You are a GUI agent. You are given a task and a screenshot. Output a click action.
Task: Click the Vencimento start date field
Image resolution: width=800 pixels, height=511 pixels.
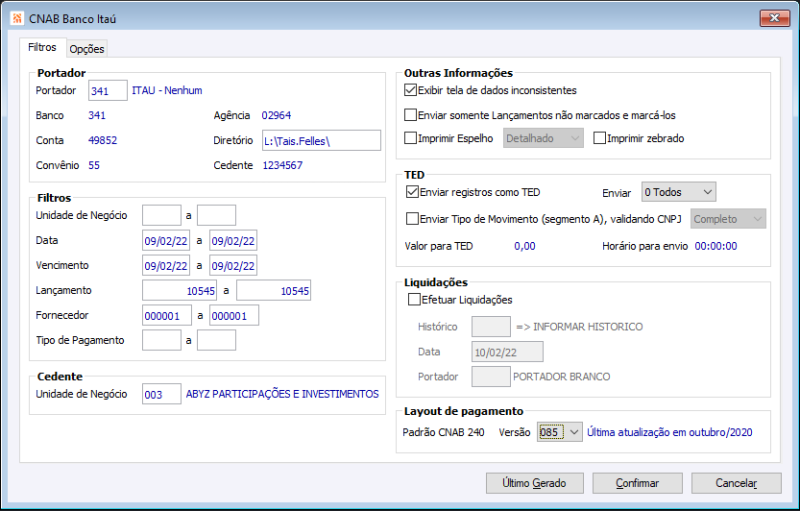[166, 266]
